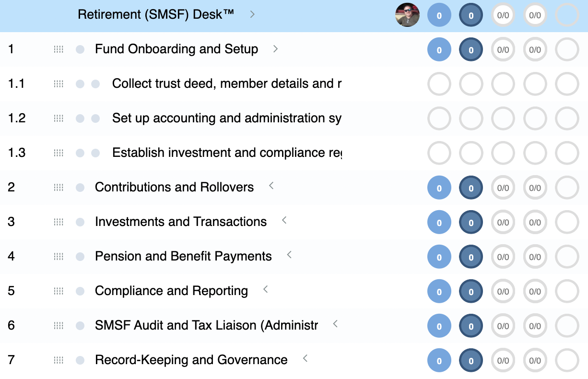Check the first status circle for task 1.1
This screenshot has height=379, width=588.
[x=439, y=84]
